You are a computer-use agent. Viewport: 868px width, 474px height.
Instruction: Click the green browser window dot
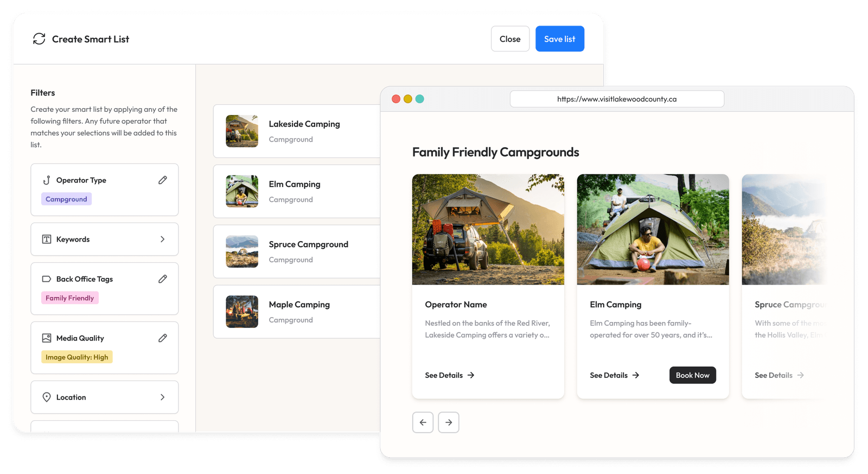coord(420,99)
